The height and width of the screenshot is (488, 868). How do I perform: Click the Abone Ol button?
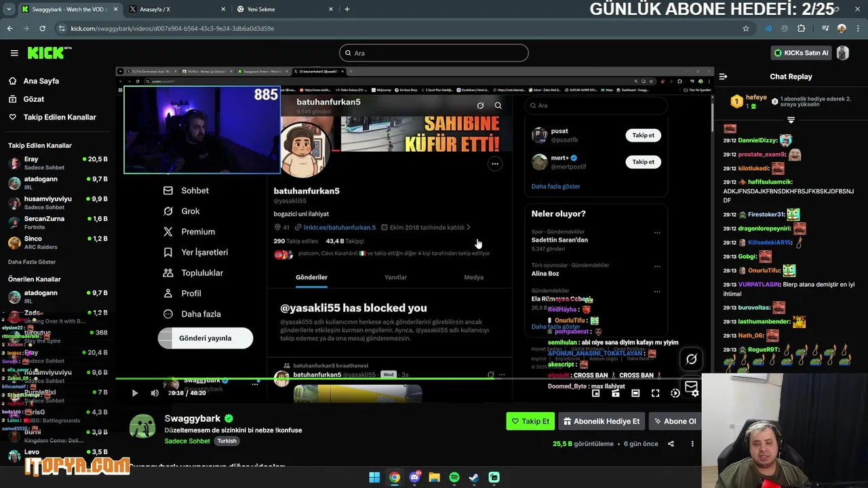click(675, 421)
